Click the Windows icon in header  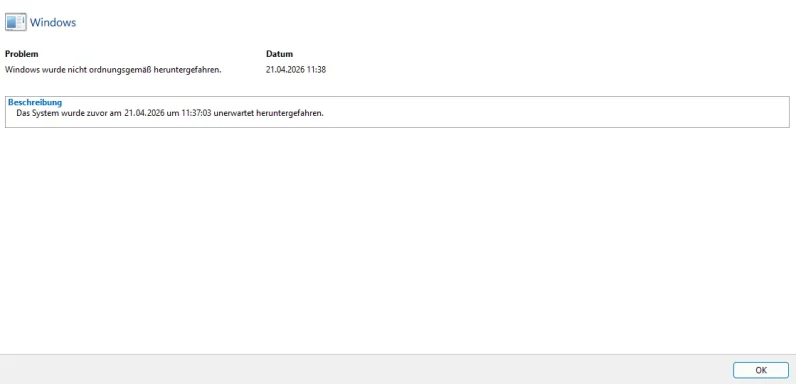15,22
